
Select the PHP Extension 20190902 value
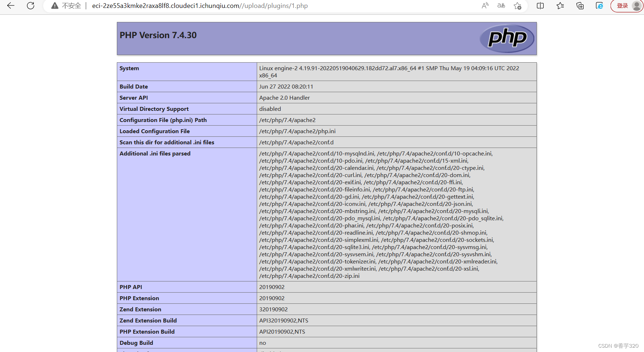[x=272, y=298]
